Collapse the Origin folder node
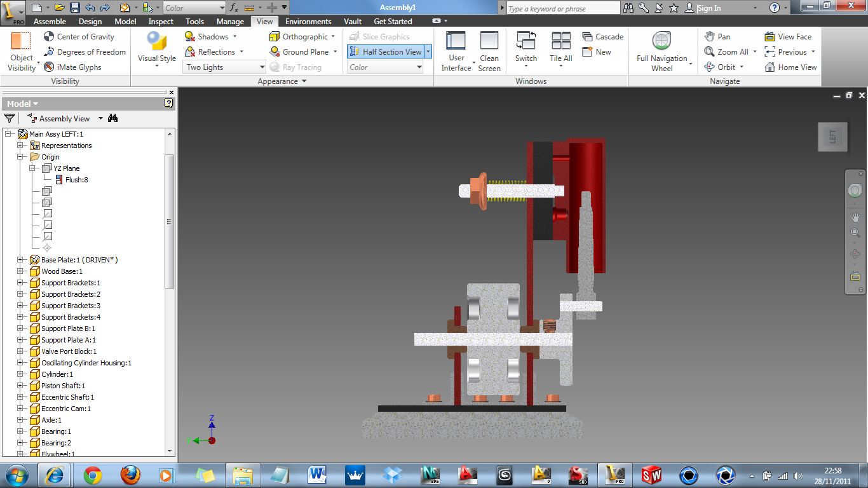 (x=20, y=157)
